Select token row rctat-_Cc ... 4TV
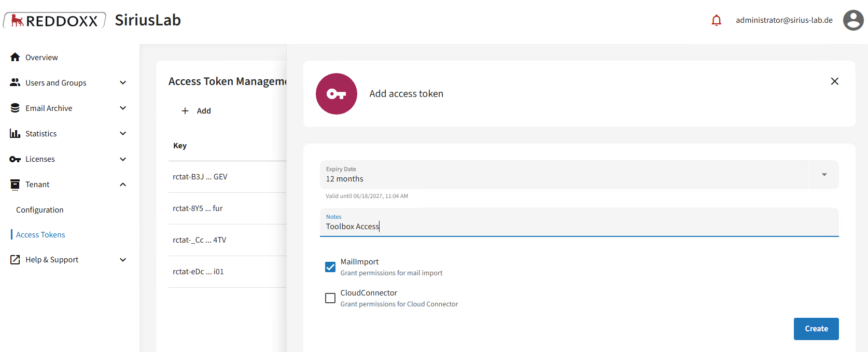Viewport: 868px width, 352px height. click(227, 240)
